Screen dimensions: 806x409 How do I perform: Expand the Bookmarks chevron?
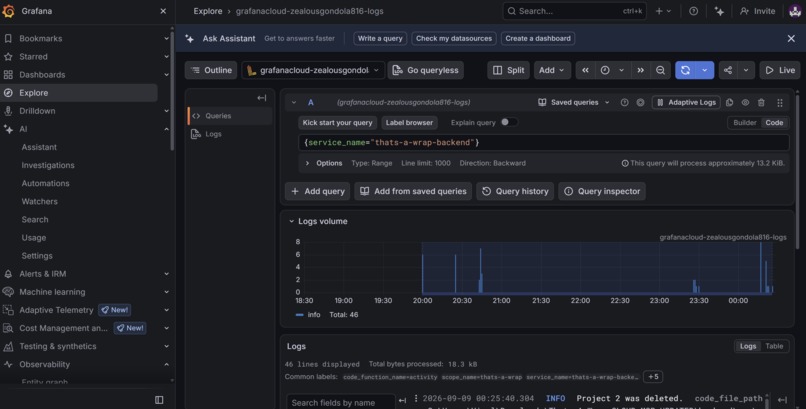(x=166, y=39)
